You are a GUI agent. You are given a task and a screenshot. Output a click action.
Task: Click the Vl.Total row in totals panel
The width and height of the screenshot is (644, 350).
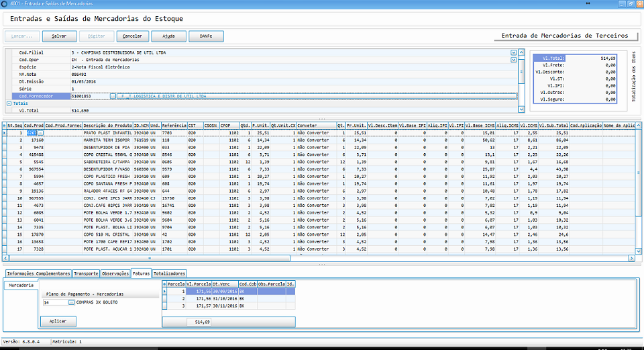tap(575, 58)
